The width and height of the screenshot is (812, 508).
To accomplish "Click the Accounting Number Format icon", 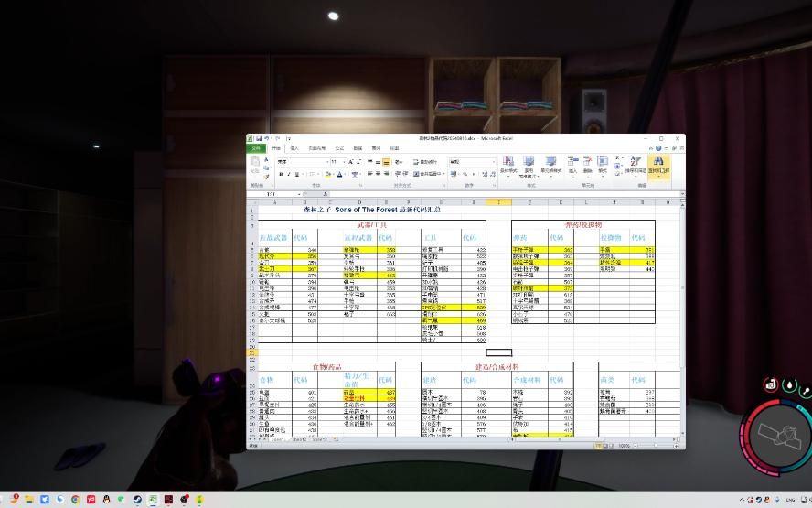I will point(454,174).
